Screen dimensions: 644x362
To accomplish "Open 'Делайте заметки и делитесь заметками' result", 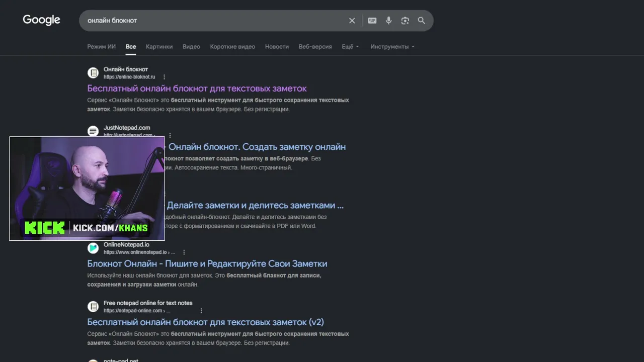I will pyautogui.click(x=255, y=205).
